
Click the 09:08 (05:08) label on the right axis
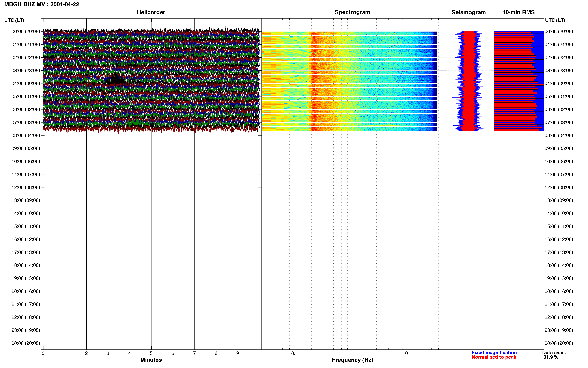(559, 148)
